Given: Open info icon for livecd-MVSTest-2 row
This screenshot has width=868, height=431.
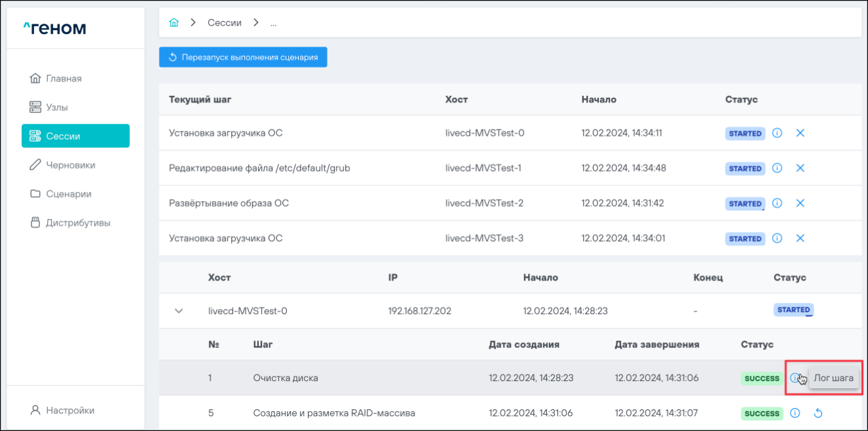Looking at the screenshot, I should (777, 203).
